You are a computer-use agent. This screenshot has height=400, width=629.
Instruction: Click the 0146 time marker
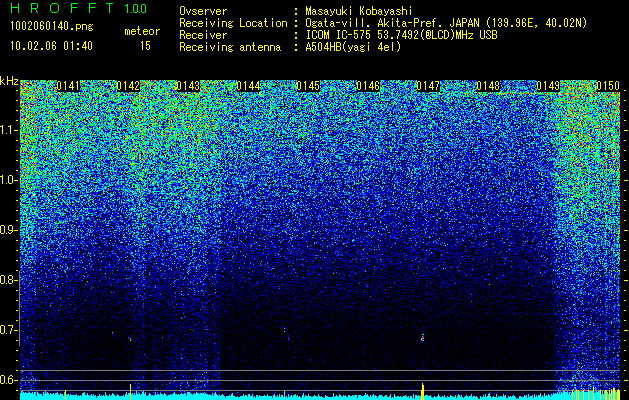[x=368, y=86]
